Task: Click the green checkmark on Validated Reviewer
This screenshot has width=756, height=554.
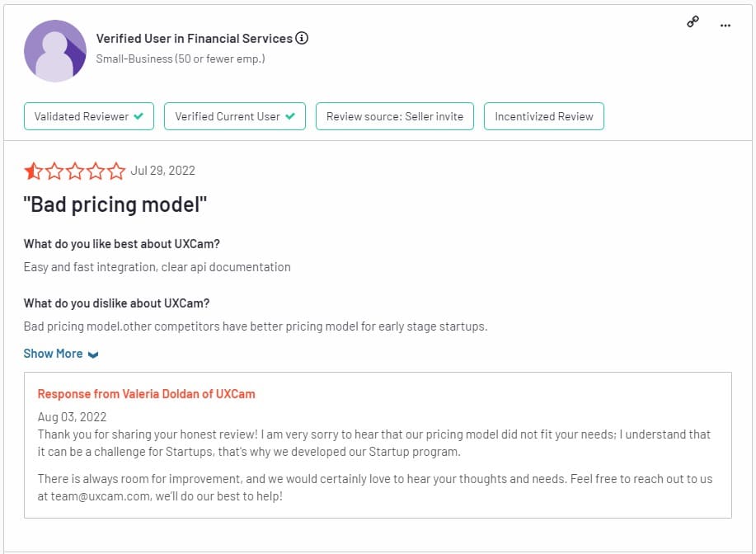Action: pyautogui.click(x=139, y=116)
